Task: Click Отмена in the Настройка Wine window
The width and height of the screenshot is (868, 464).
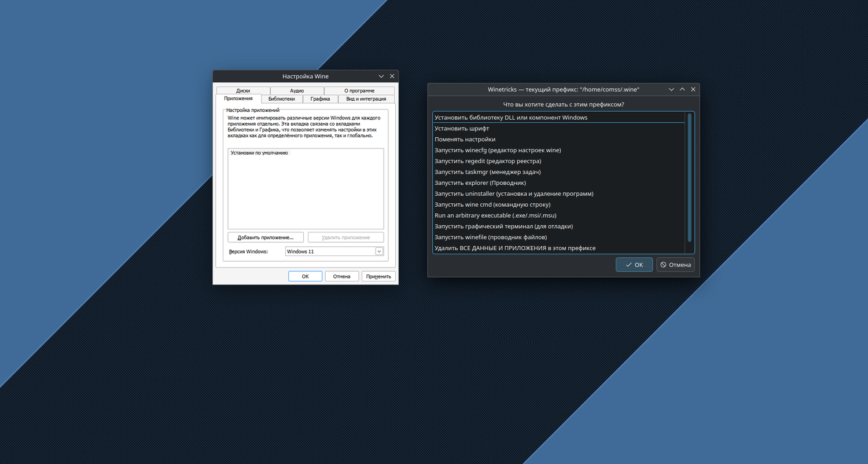Action: pos(342,276)
